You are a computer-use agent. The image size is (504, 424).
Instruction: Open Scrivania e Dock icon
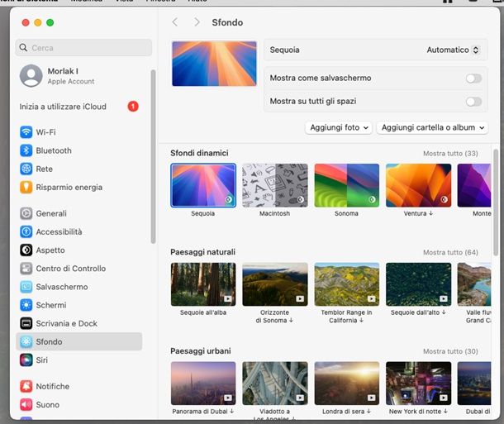tap(26, 323)
